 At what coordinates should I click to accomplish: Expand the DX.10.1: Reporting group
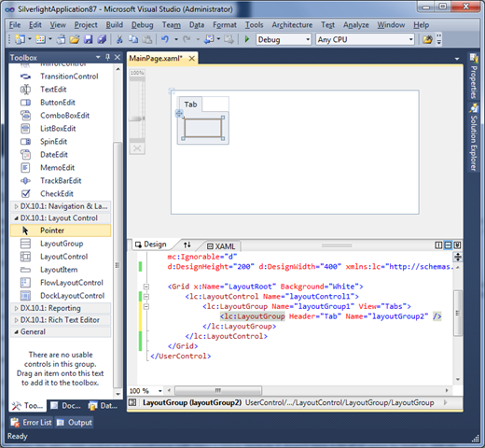16,308
